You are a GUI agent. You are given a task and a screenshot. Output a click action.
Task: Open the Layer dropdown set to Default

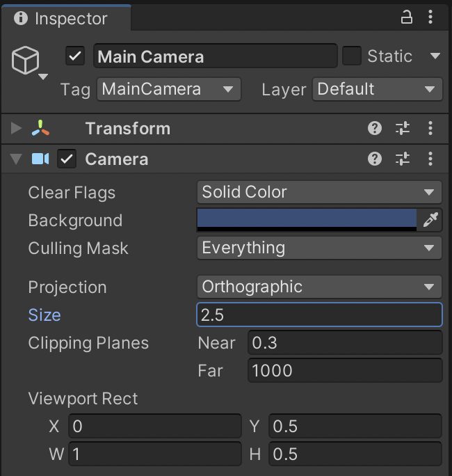pyautogui.click(x=378, y=89)
